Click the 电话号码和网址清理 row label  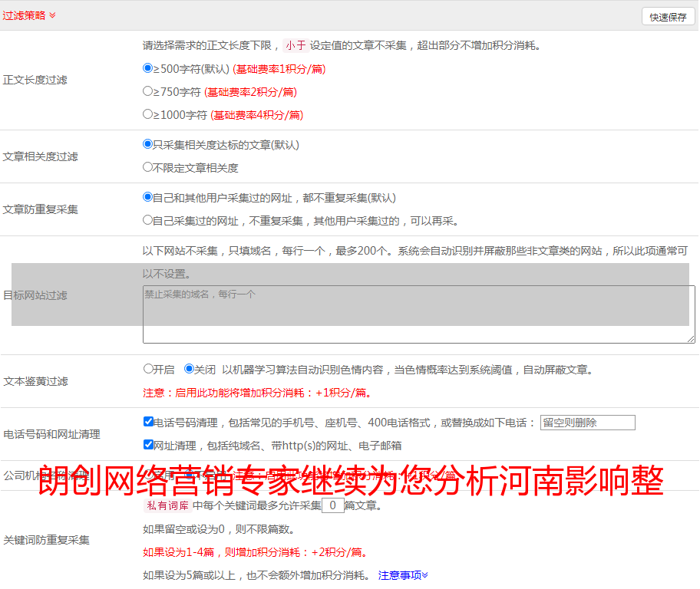pyautogui.click(x=51, y=434)
